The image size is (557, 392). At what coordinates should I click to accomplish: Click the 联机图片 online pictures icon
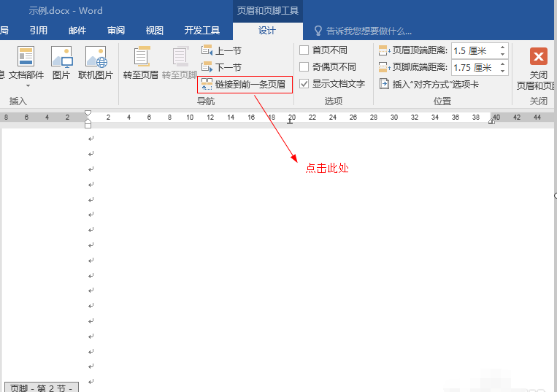(96, 56)
